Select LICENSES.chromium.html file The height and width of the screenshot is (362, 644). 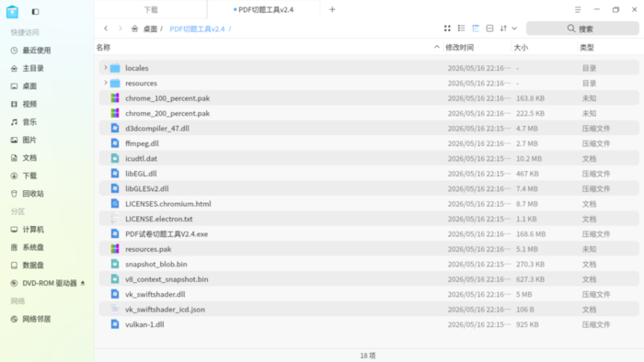tap(369, 204)
